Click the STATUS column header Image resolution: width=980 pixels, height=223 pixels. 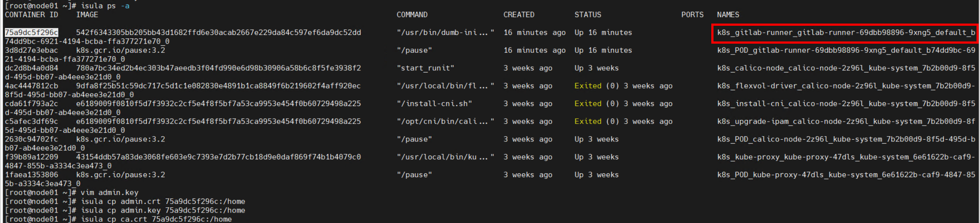(588, 15)
